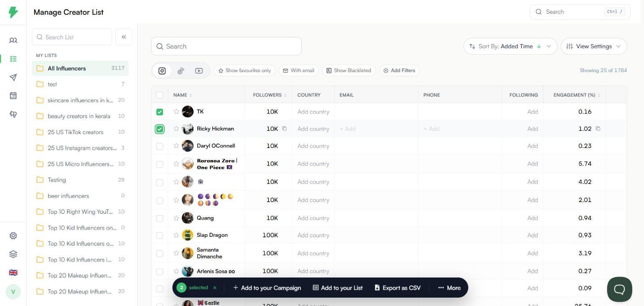Check the Daryl OConnell checkbox
This screenshot has width=644, height=306.
pos(160,146)
